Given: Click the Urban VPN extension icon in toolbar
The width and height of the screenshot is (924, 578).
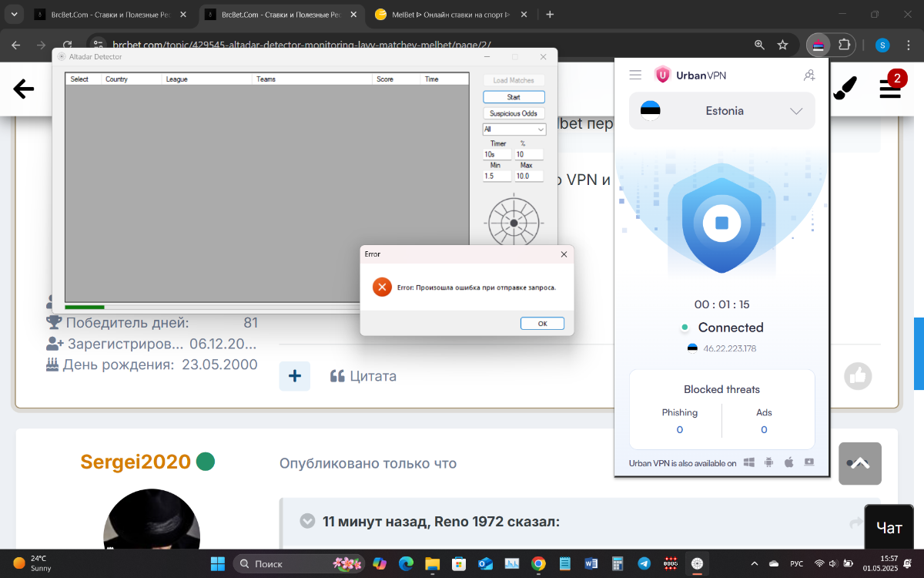Looking at the screenshot, I should tap(819, 45).
